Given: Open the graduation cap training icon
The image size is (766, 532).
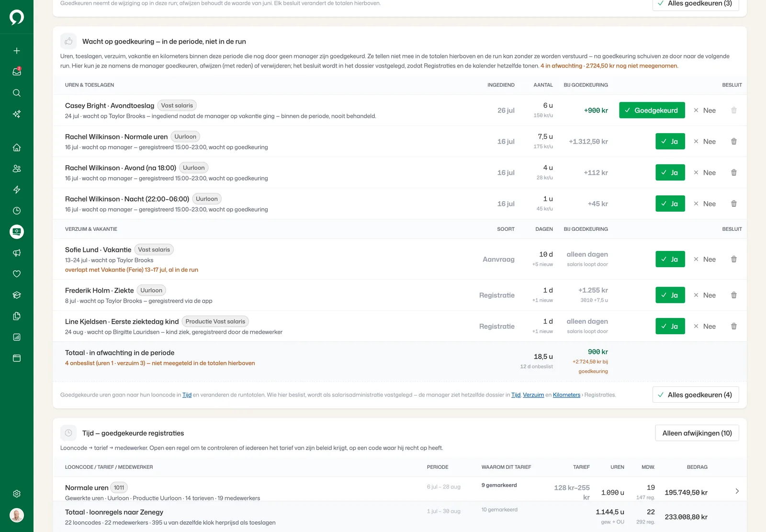Looking at the screenshot, I should (x=17, y=295).
